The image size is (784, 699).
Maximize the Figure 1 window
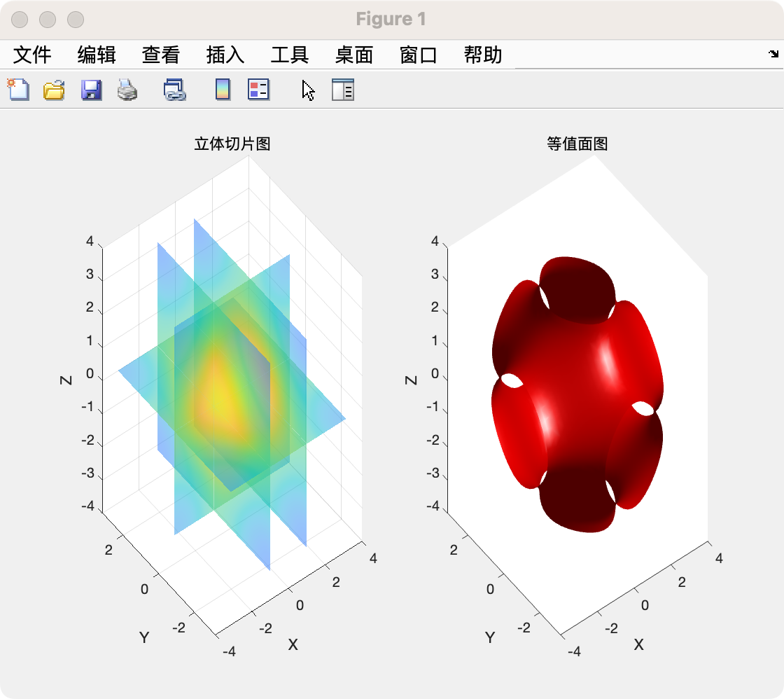pyautogui.click(x=76, y=20)
